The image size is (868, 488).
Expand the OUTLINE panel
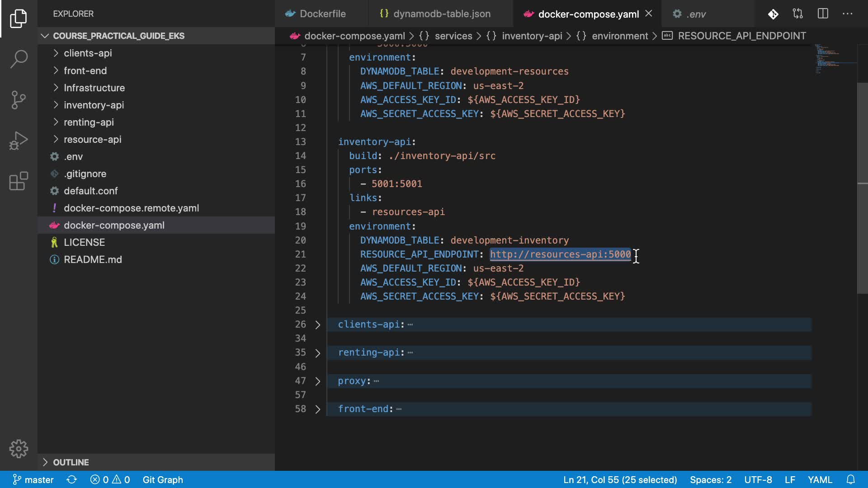coord(71,462)
